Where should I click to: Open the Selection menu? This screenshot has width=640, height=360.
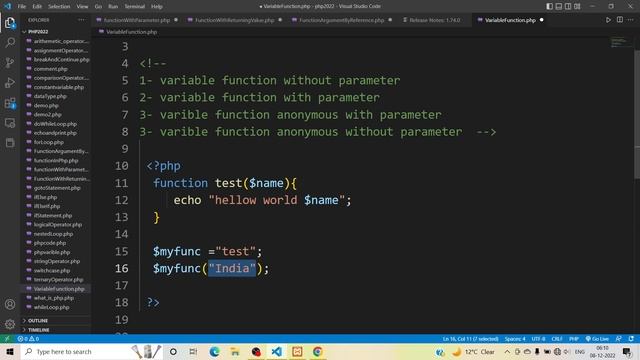(x=59, y=7)
